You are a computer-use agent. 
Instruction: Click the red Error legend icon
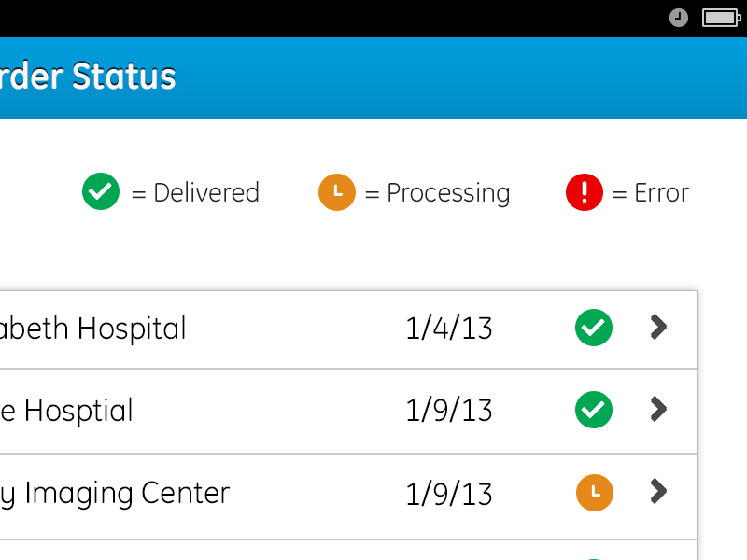(x=584, y=192)
